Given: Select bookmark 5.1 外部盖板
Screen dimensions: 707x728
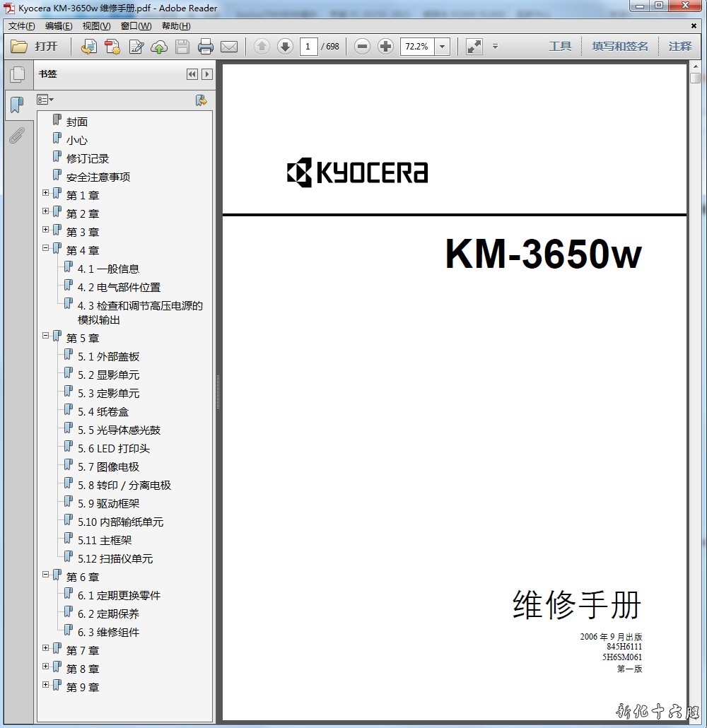Looking at the screenshot, I should point(108,356).
